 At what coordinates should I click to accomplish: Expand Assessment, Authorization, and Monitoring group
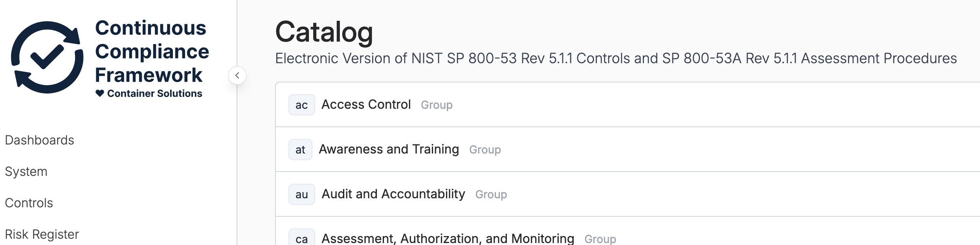[448, 238]
